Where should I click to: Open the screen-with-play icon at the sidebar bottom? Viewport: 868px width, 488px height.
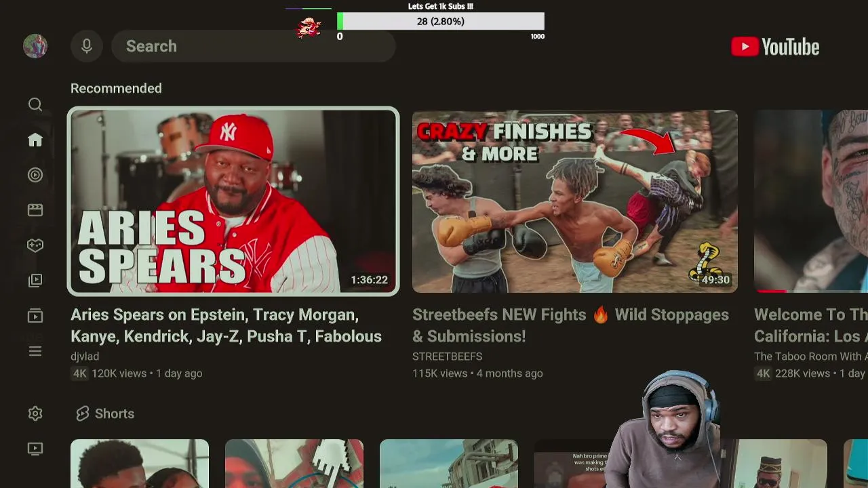click(35, 449)
